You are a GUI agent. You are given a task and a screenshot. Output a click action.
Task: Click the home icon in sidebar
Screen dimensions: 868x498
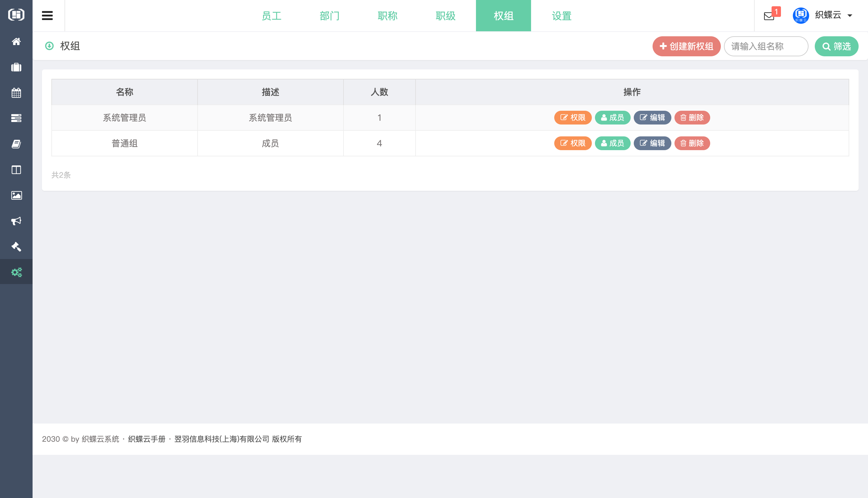(x=16, y=42)
